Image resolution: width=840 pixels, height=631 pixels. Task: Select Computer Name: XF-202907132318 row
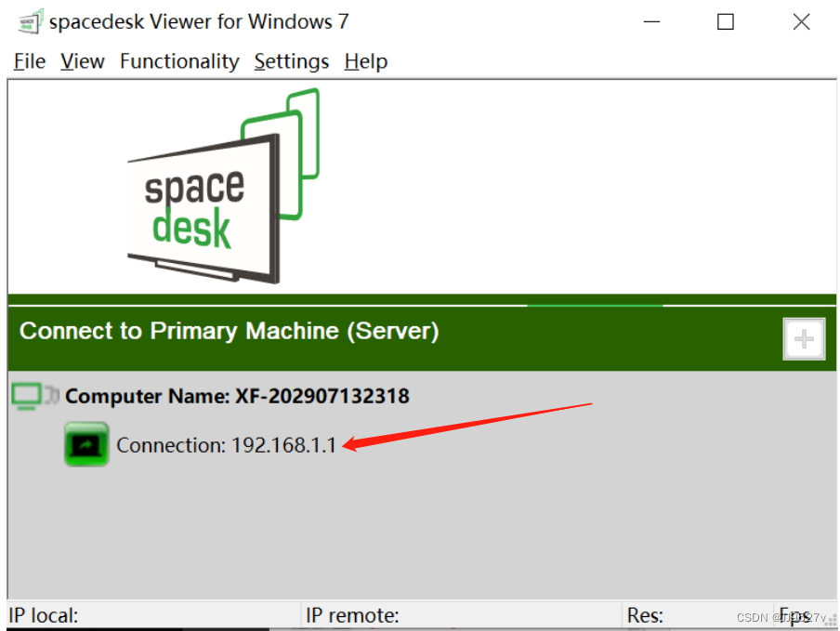[237, 397]
